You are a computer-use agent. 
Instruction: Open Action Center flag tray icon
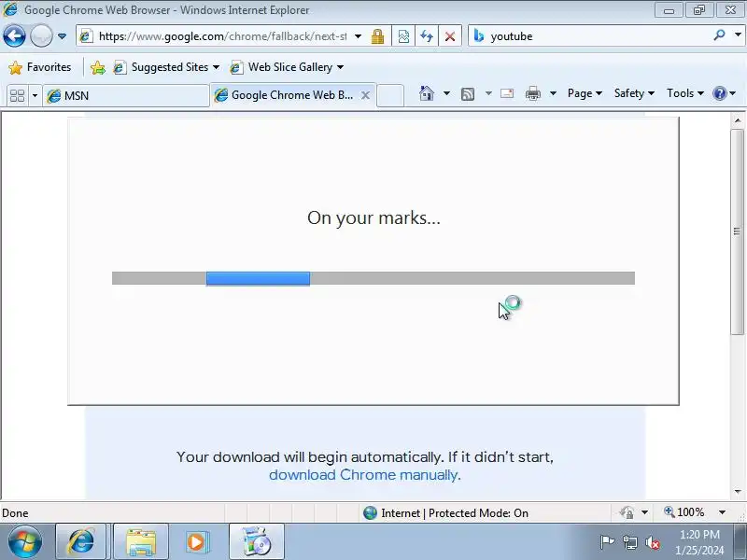point(607,542)
